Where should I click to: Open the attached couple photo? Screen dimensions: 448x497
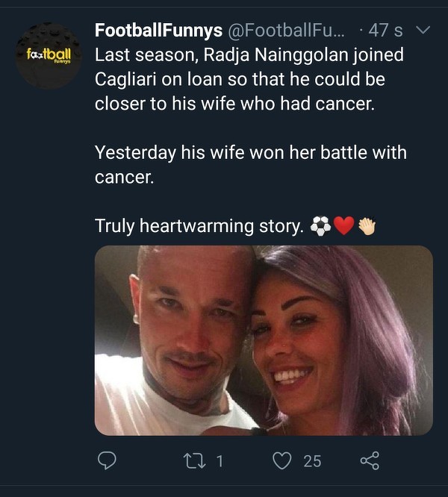[264, 340]
